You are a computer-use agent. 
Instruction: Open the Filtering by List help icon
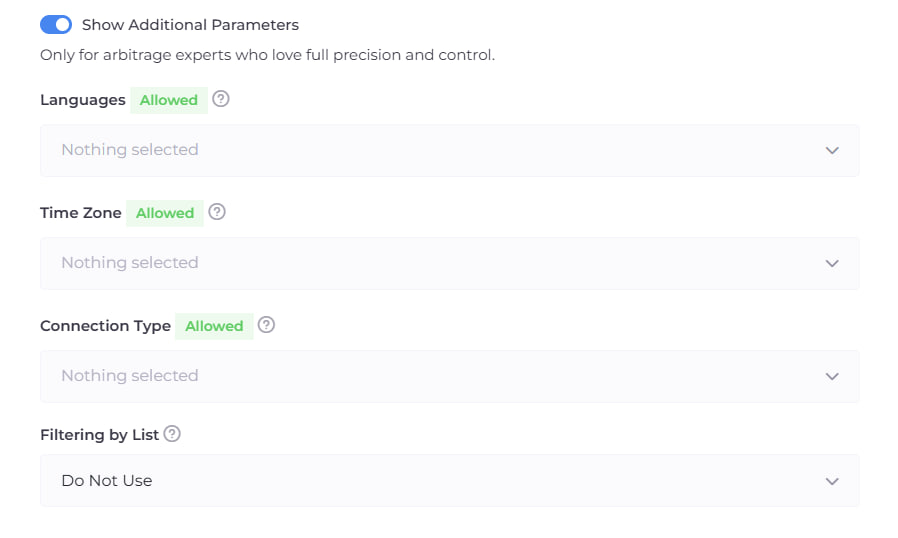point(172,434)
